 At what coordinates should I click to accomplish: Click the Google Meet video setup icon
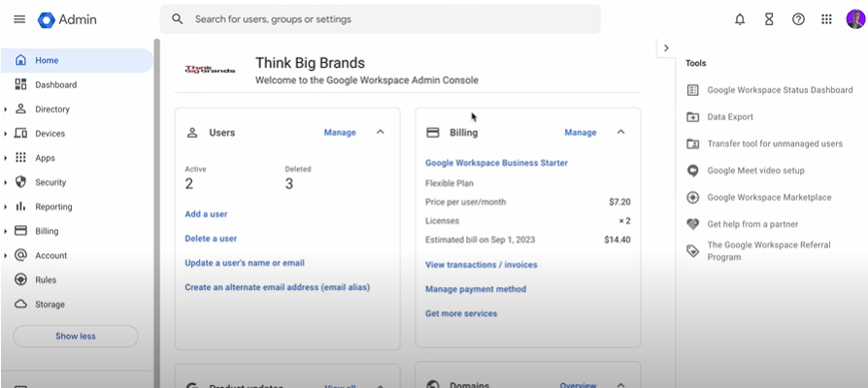coord(692,171)
